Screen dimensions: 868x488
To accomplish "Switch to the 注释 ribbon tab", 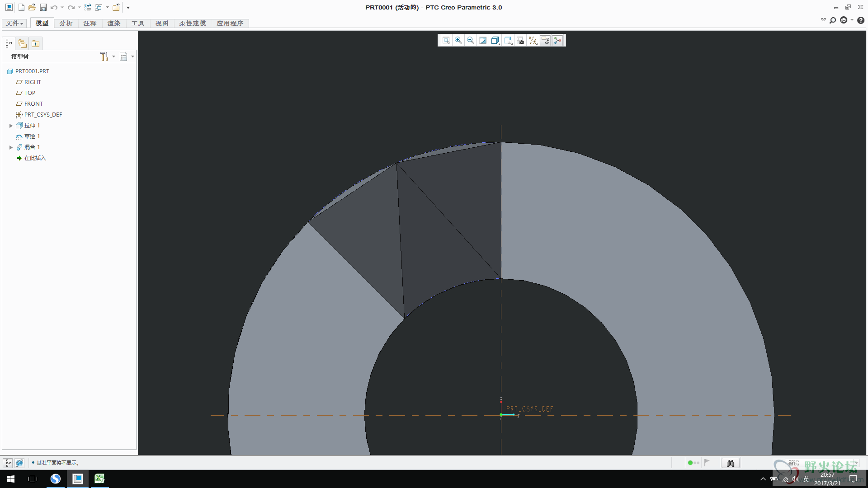I will (90, 23).
